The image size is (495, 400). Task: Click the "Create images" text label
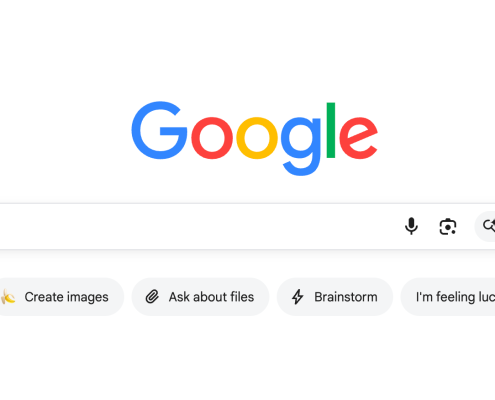coord(67,297)
